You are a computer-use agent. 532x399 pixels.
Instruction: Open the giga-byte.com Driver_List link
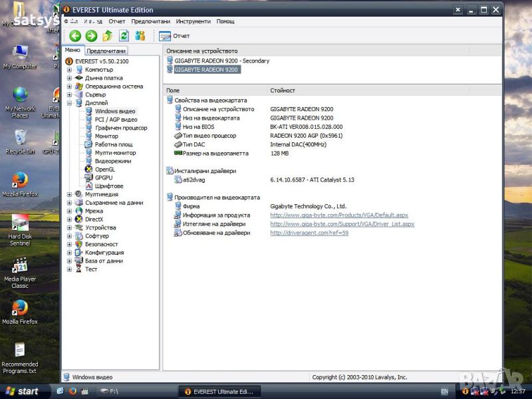(342, 224)
